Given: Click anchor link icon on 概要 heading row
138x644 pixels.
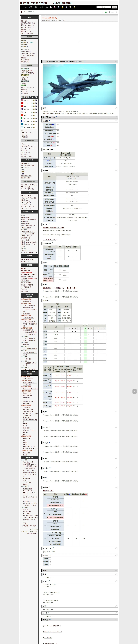Looking at the screenshot, I should click(x=116, y=108).
